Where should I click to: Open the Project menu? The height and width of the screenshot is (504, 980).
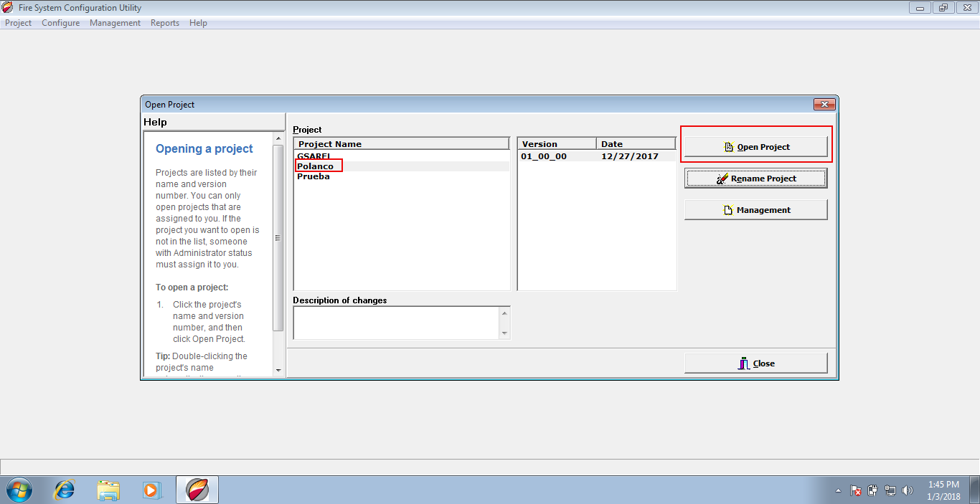pos(18,22)
